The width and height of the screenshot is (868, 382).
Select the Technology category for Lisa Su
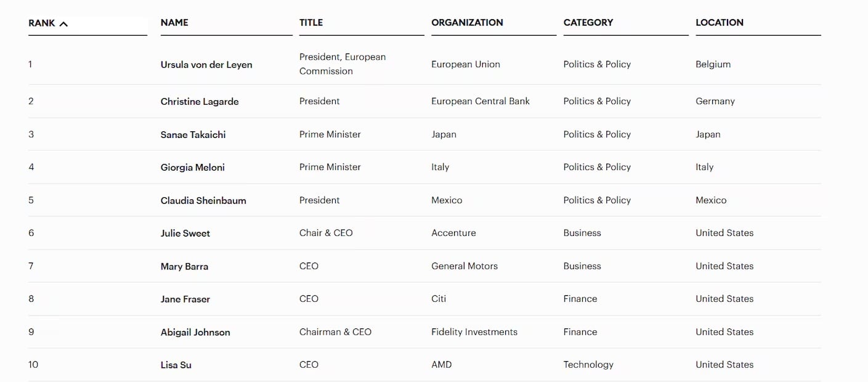click(x=588, y=364)
